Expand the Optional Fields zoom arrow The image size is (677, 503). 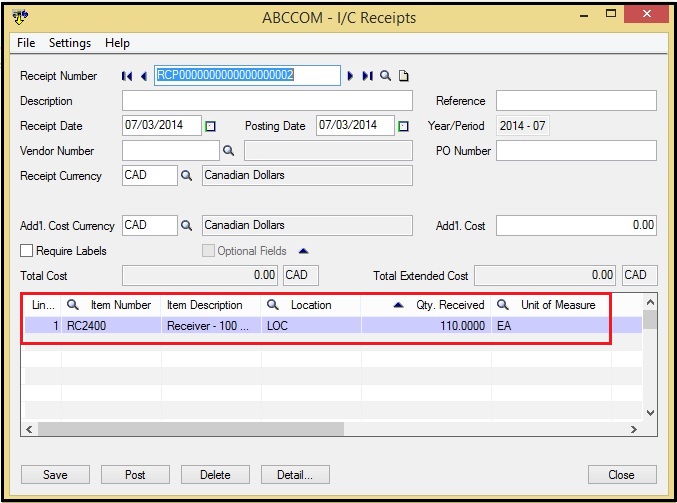[304, 251]
